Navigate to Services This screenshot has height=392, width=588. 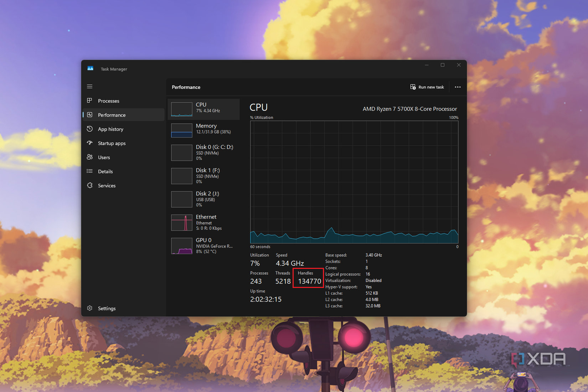(x=123, y=186)
